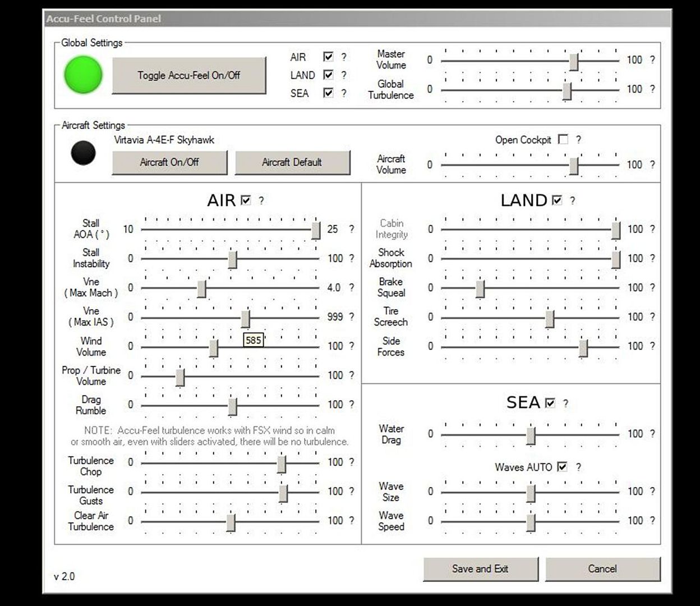The width and height of the screenshot is (700, 606).
Task: Click the black aircraft status indicator light
Action: pos(83,152)
